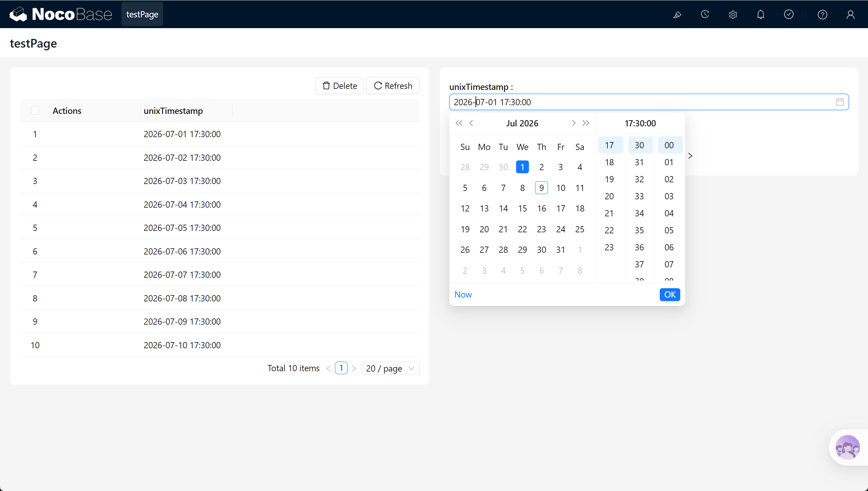Confirm the date with the OK button
This screenshot has width=868, height=491.
669,294
